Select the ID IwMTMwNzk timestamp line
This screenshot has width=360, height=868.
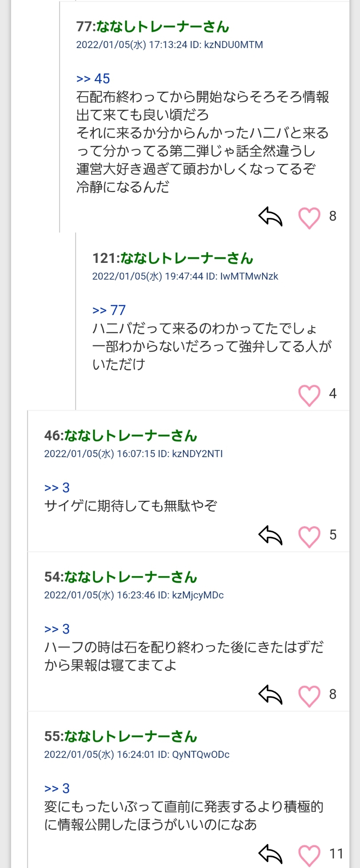tap(185, 276)
